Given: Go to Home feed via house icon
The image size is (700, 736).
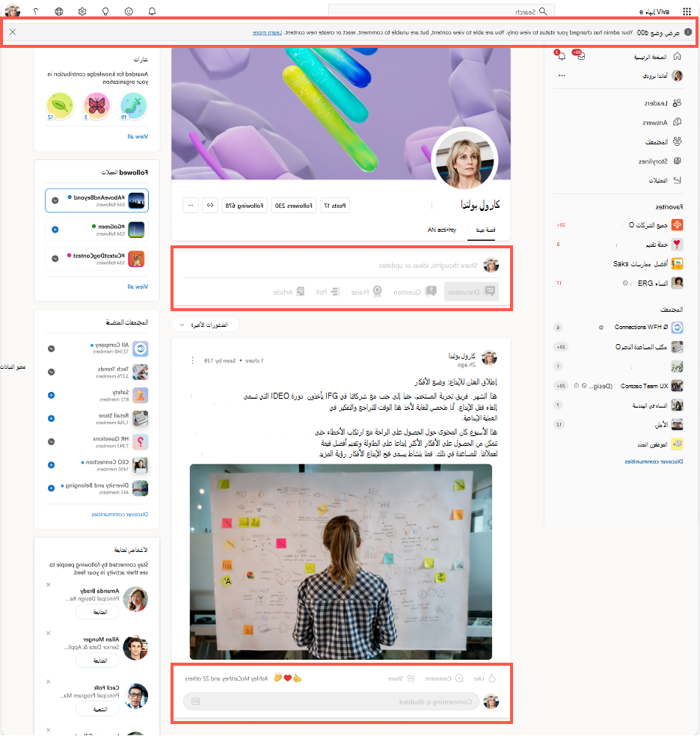Looking at the screenshot, I should coord(677,56).
